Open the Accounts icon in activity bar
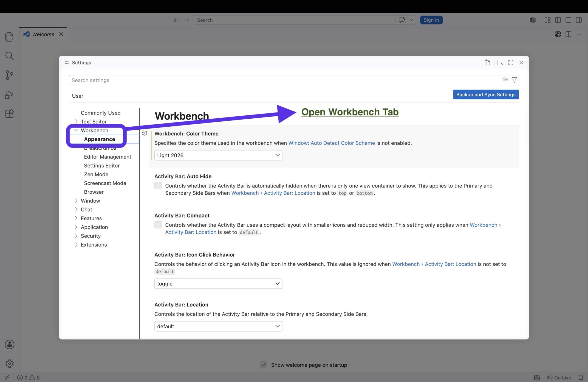The width and height of the screenshot is (588, 382). click(x=9, y=345)
